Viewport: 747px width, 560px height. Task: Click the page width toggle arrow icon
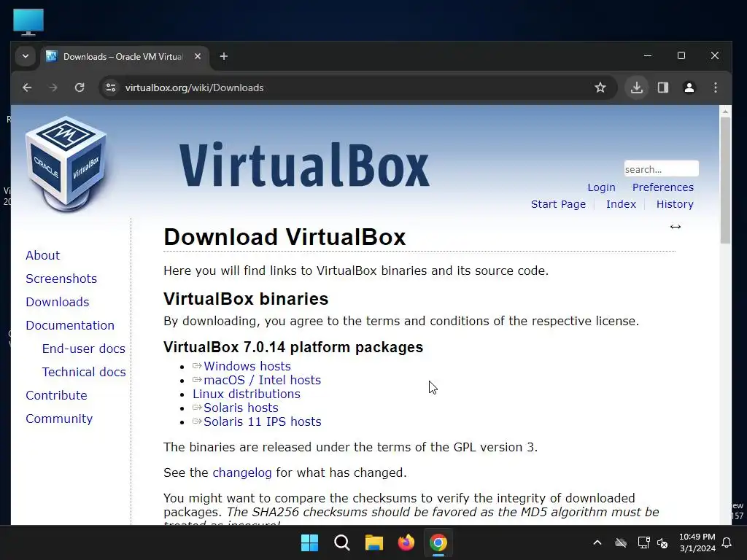(x=676, y=227)
